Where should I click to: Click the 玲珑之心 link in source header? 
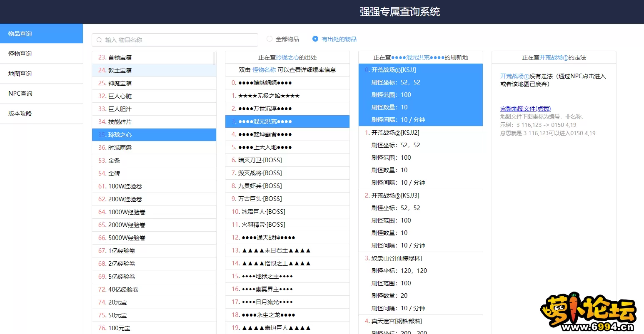point(287,57)
